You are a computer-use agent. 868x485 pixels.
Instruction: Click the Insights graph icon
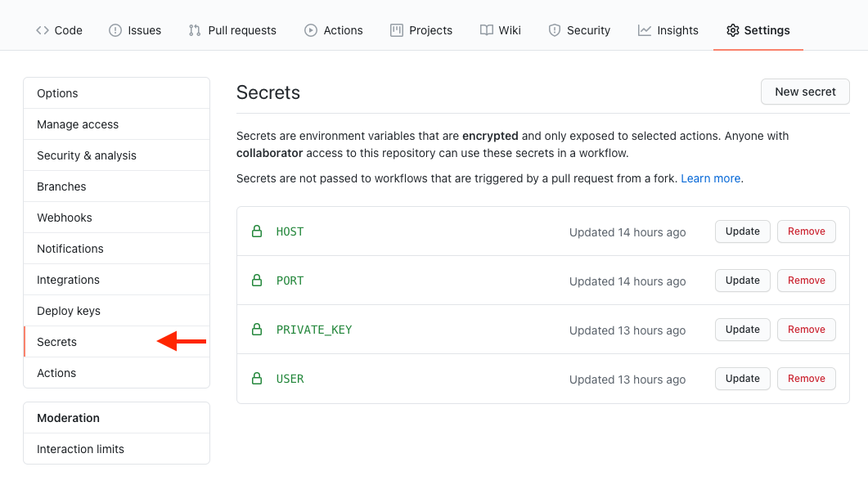tap(645, 30)
